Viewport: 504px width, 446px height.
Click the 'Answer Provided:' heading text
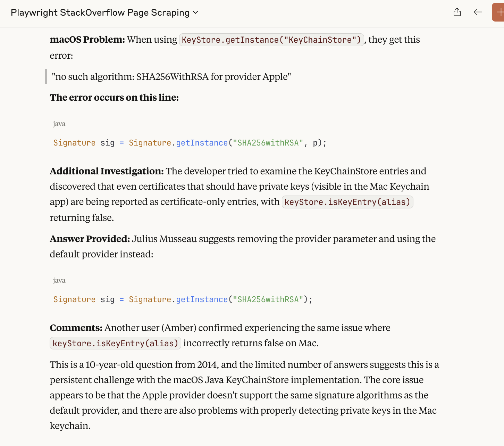(x=90, y=239)
